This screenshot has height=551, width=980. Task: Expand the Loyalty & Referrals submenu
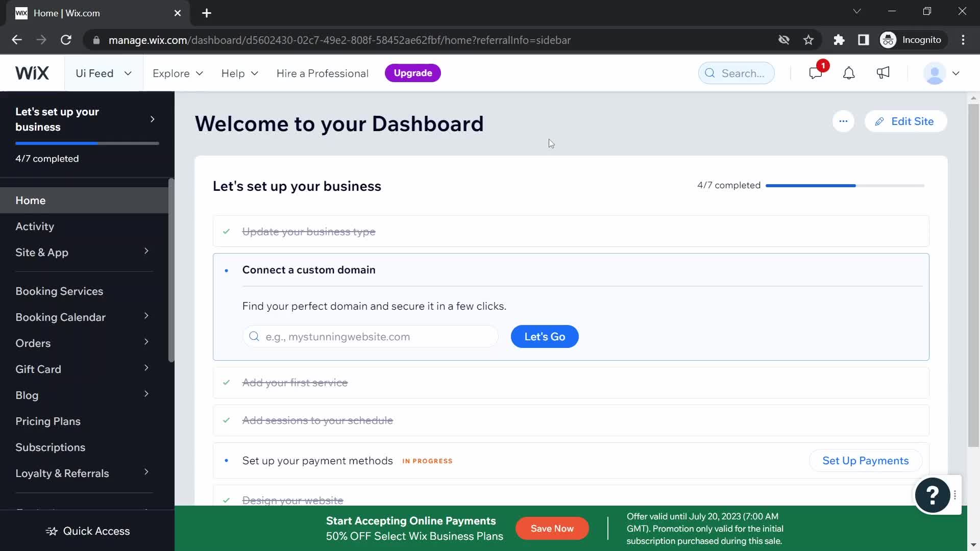click(146, 472)
